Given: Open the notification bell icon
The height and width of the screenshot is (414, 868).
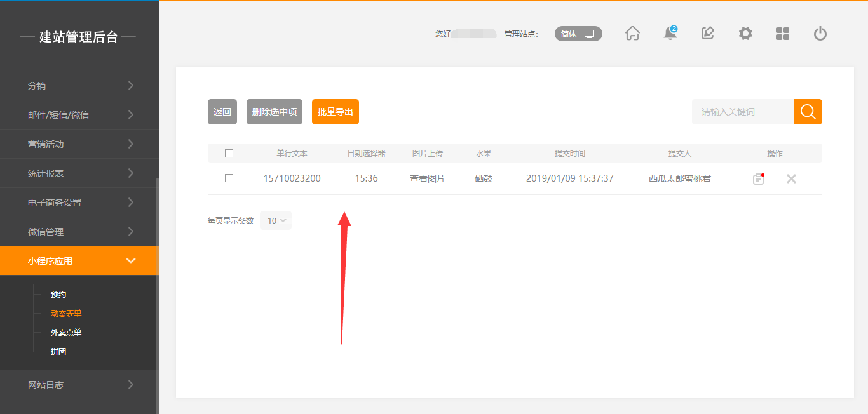Looking at the screenshot, I should coord(670,34).
